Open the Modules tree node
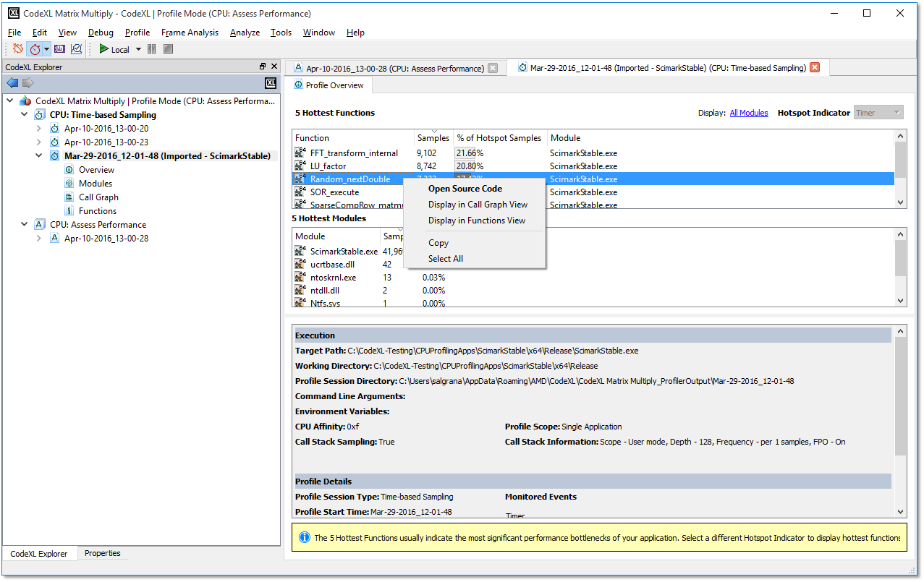The image size is (924, 582). (x=95, y=184)
